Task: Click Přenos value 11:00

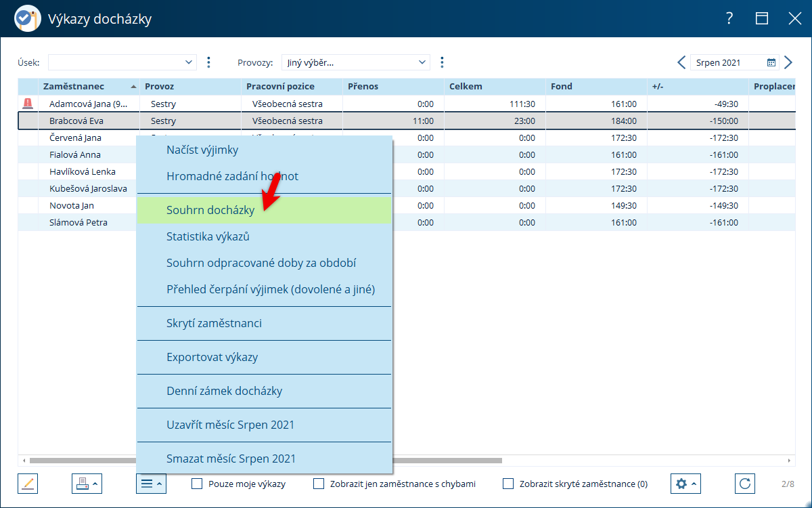Action: click(423, 121)
